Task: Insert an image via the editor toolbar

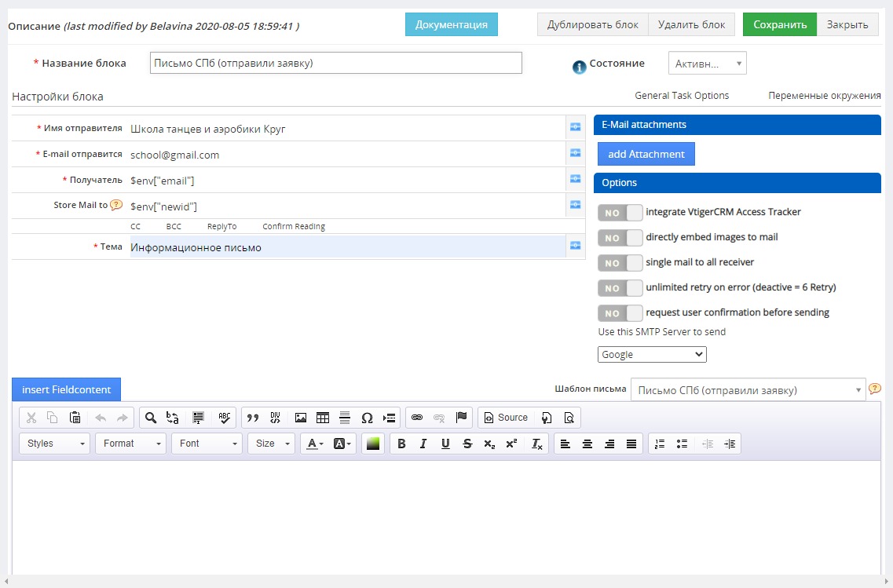Action: pyautogui.click(x=300, y=418)
